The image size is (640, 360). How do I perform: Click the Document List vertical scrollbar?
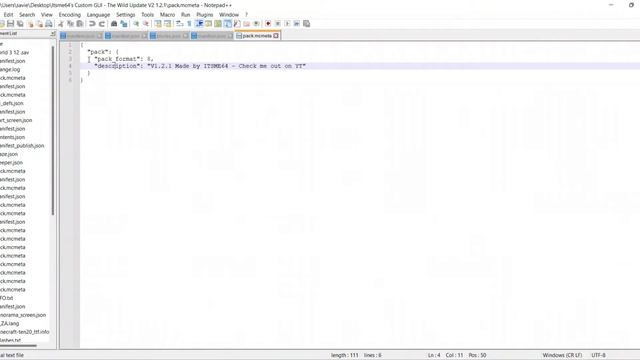tap(53, 131)
